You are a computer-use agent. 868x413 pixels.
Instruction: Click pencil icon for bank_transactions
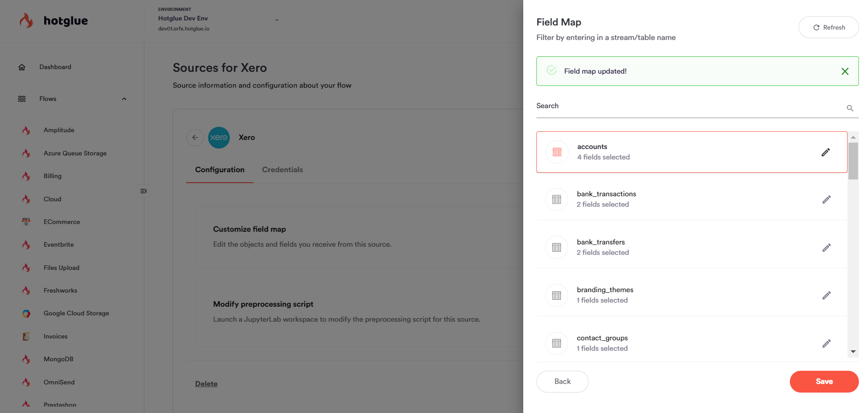[x=826, y=199]
